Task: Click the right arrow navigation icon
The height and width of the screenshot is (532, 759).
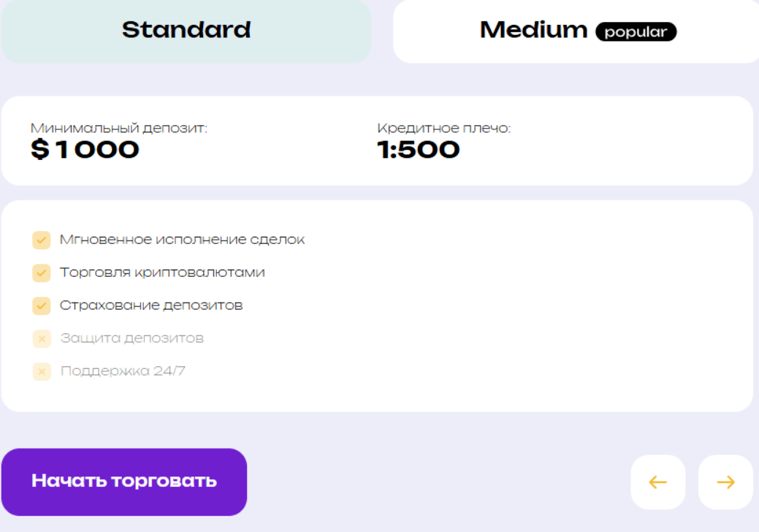Action: coord(724,482)
